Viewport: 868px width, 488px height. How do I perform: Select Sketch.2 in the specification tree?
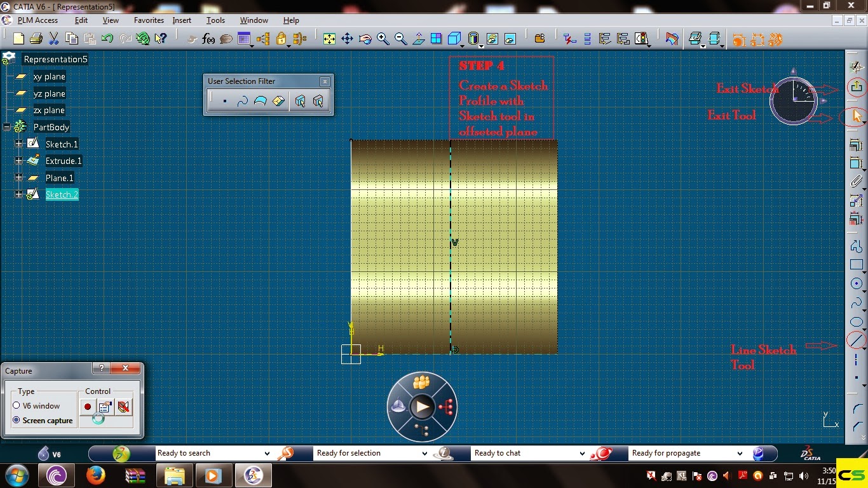click(x=62, y=194)
